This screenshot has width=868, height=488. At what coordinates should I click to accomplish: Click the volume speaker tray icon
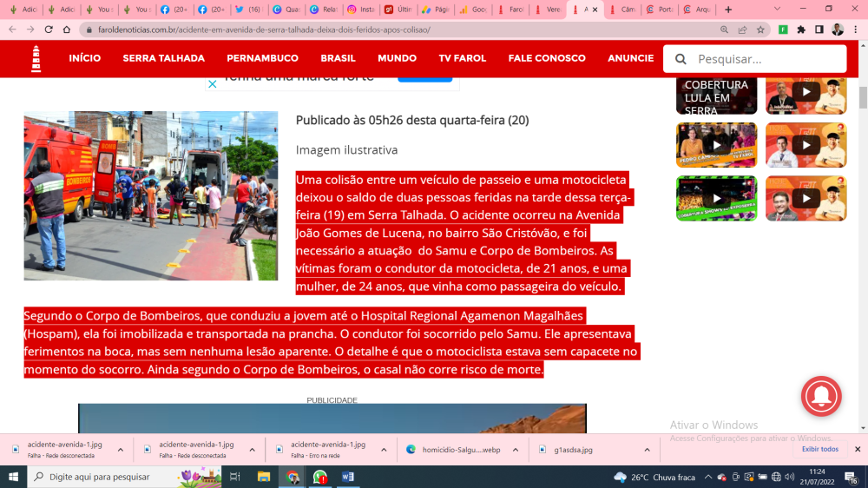tap(790, 477)
